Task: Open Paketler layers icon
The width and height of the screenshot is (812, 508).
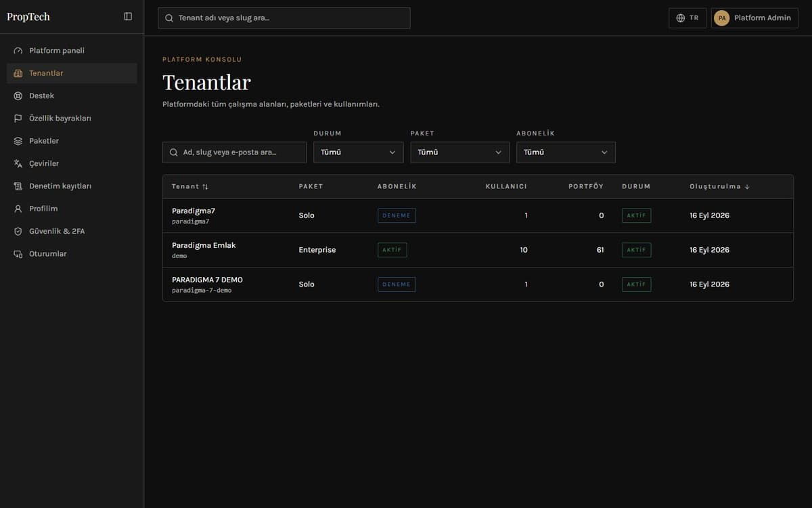Action: 18,141
